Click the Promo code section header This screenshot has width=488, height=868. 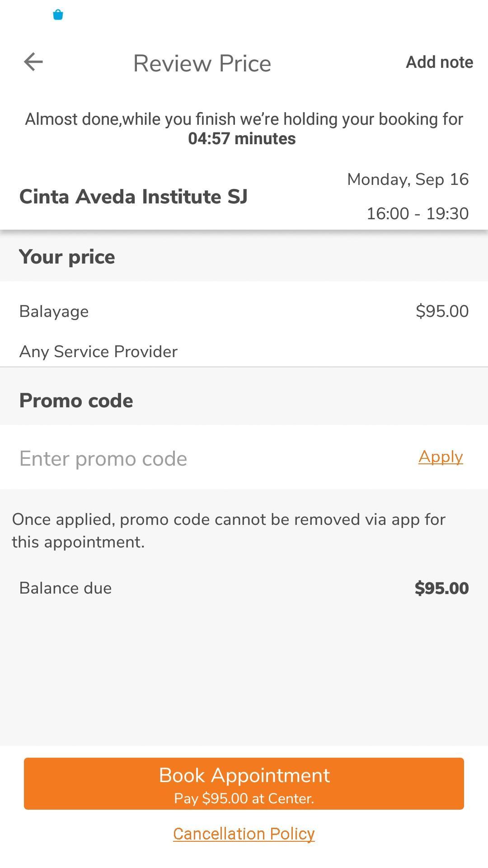pyautogui.click(x=76, y=401)
